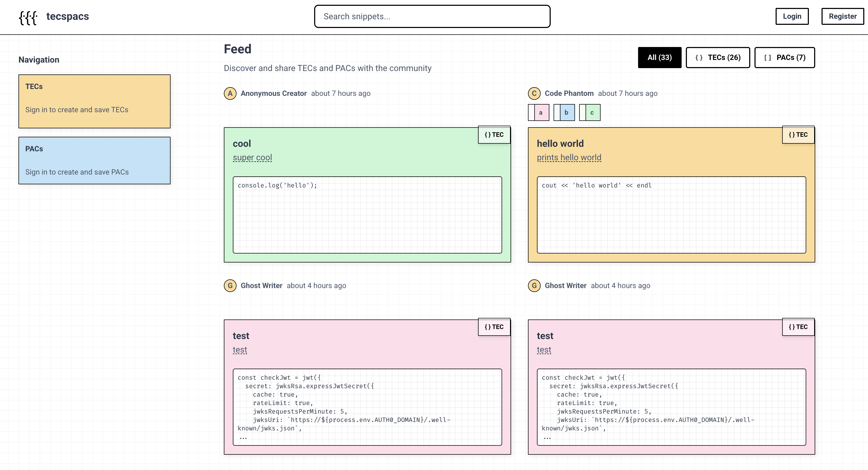
Task: Select the pink tag labeled a
Action: tap(539, 112)
